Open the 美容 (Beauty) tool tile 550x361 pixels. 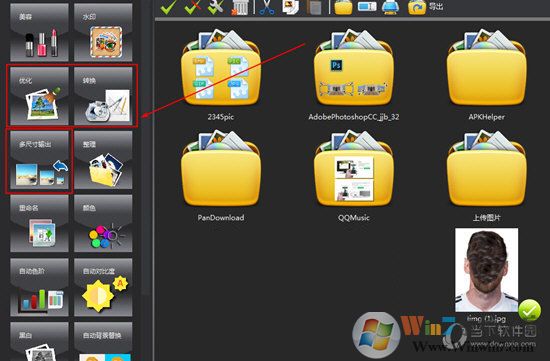(39, 32)
